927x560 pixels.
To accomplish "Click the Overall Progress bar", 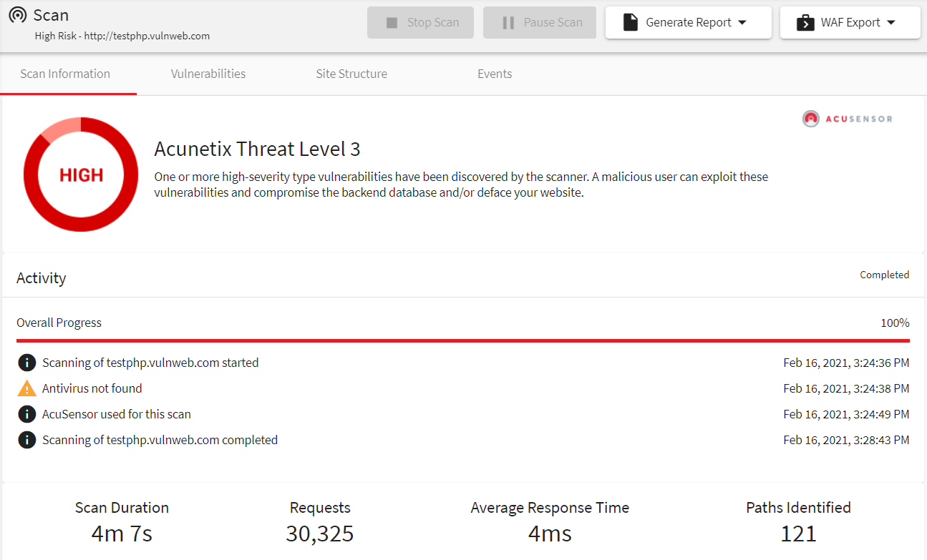I will 463,341.
